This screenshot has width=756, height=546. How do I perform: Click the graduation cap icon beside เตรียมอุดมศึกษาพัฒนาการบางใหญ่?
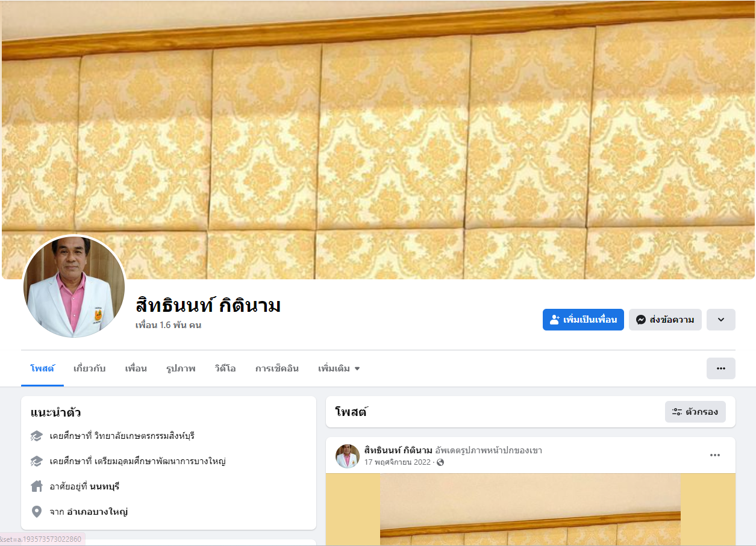[36, 461]
